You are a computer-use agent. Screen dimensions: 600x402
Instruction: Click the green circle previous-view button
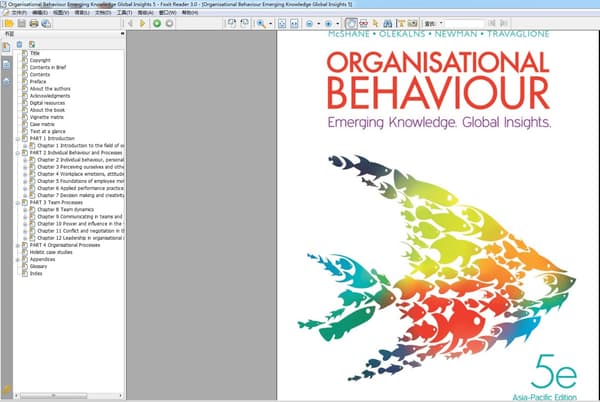click(157, 23)
